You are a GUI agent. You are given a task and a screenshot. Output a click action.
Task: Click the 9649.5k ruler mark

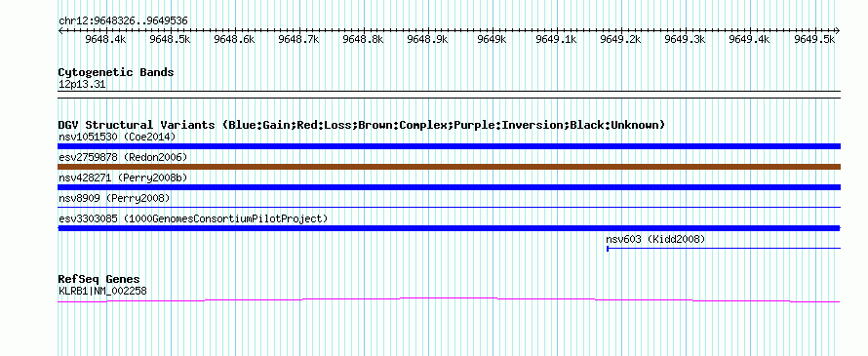pos(814,39)
